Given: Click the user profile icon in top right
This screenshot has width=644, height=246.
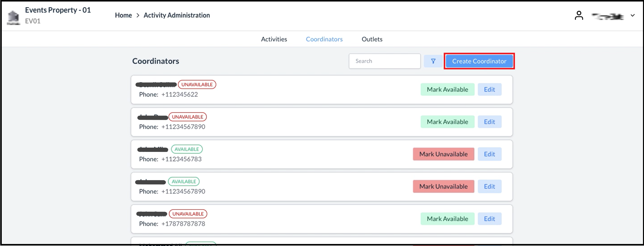Looking at the screenshot, I should (x=579, y=15).
